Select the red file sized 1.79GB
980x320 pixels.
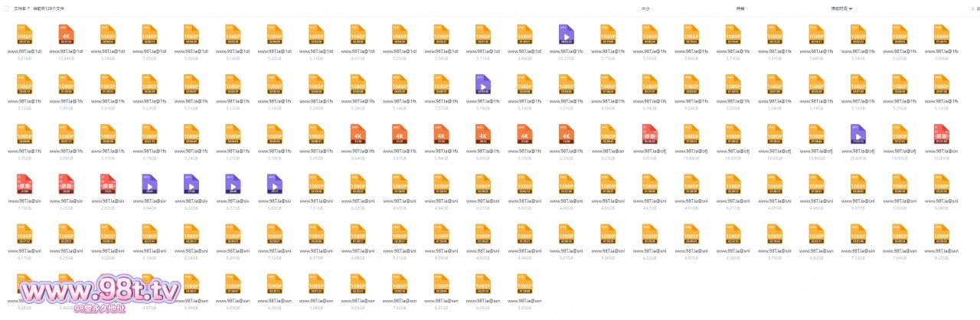pos(24,184)
